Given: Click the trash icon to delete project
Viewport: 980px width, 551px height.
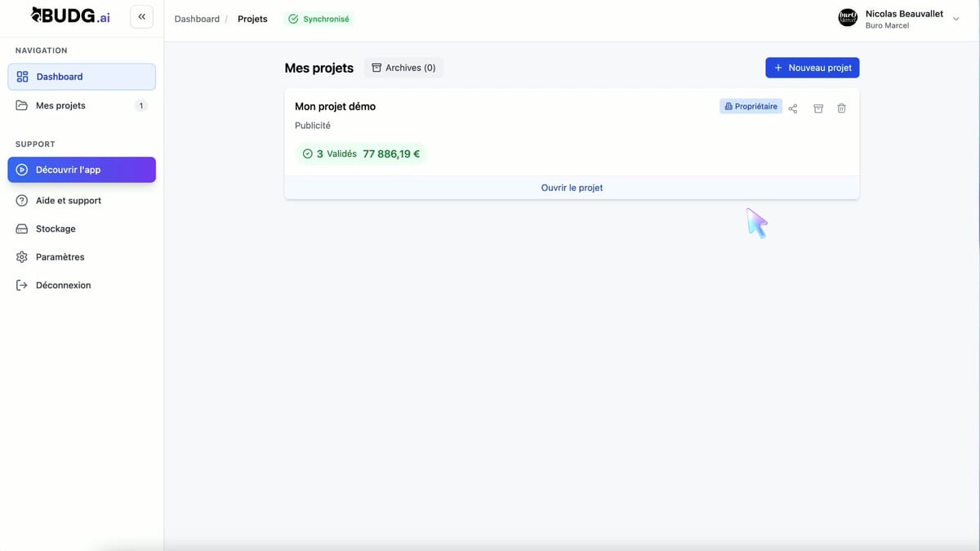Looking at the screenshot, I should [842, 109].
